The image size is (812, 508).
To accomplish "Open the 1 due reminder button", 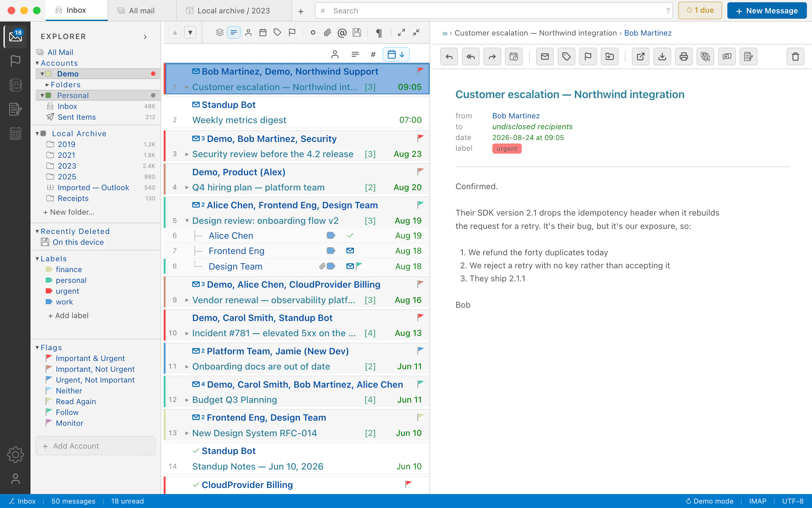I will click(700, 10).
